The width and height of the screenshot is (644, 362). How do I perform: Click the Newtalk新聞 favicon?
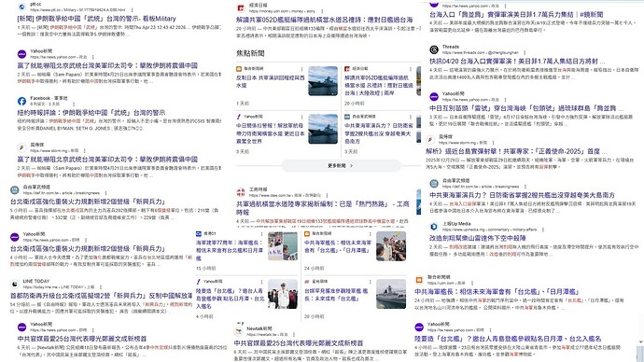click(239, 331)
